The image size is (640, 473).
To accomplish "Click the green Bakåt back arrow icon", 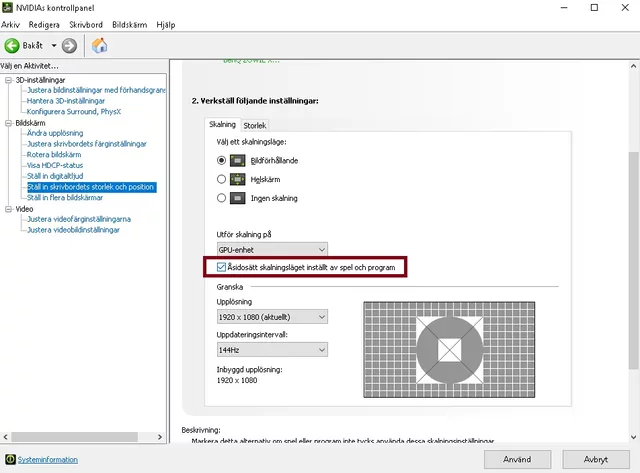I will click(x=13, y=45).
